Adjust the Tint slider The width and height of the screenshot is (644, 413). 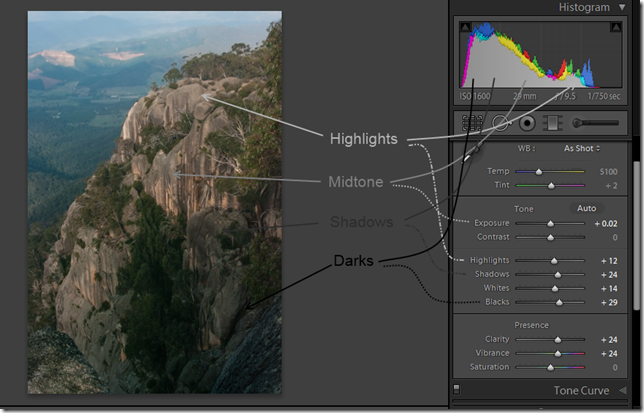click(550, 186)
